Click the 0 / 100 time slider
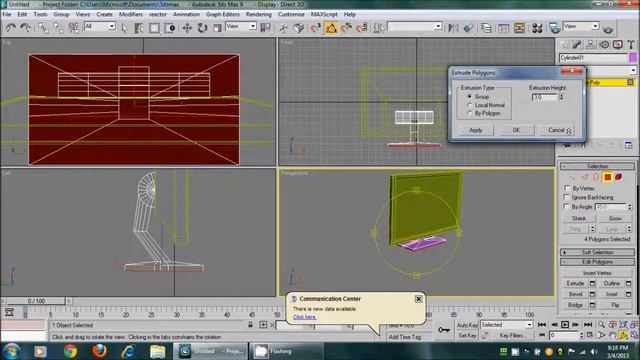Viewport: 640px width, 360px height. [x=36, y=301]
